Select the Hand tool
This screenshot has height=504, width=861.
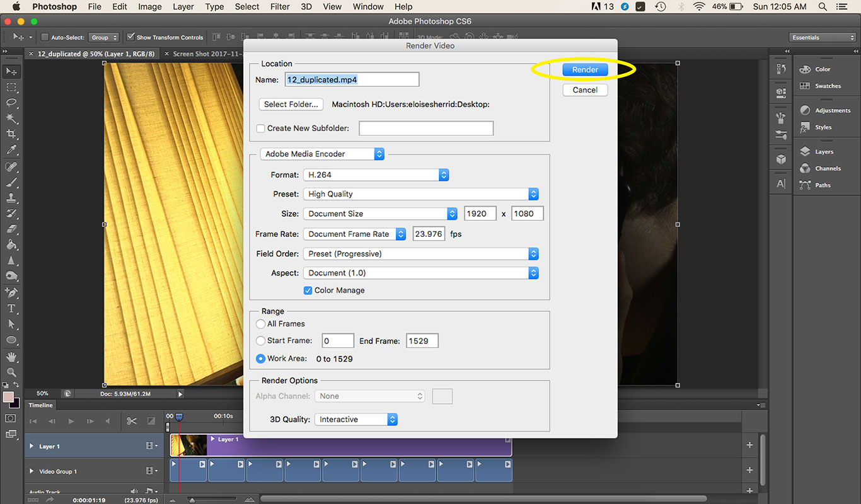pos(11,357)
